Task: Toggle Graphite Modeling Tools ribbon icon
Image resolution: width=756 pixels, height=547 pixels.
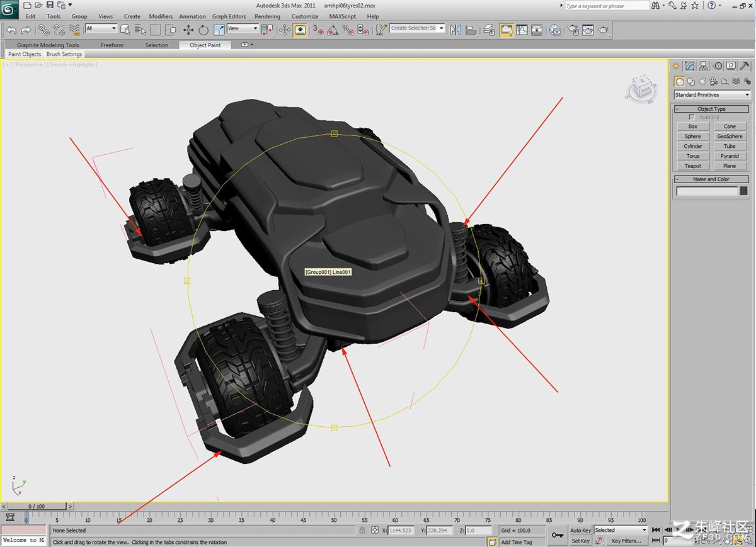Action: [506, 30]
